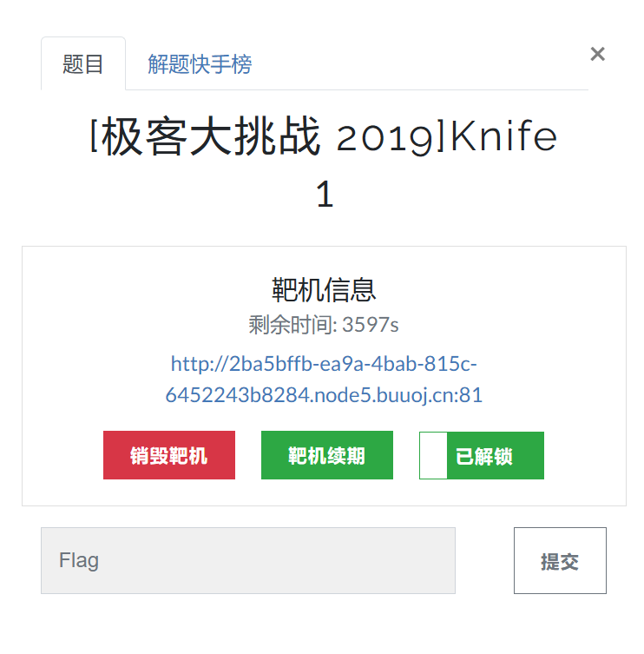Image resolution: width=644 pixels, height=654 pixels.
Task: Select the 靶机信息 heading text
Action: [x=324, y=289]
